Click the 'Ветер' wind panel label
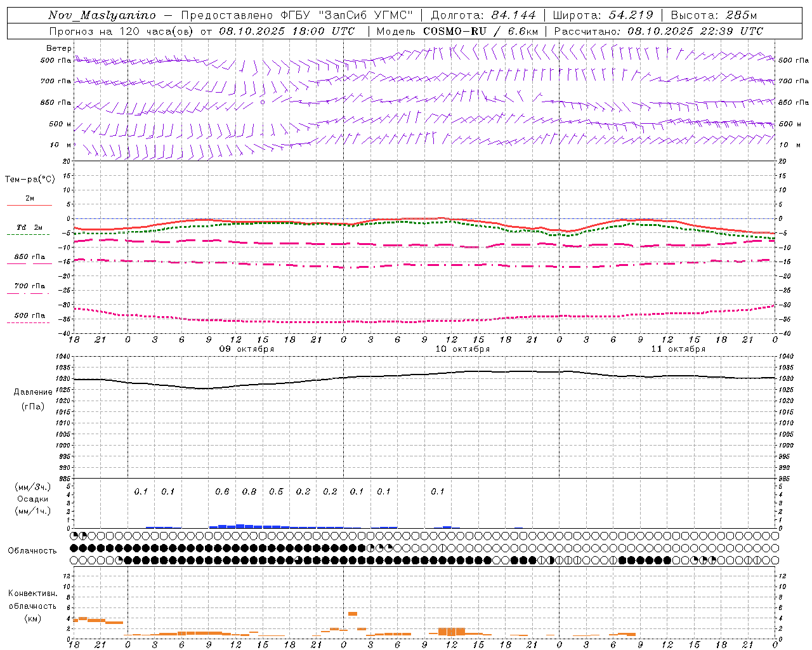Screen dimensions: 812x650 click(59, 48)
